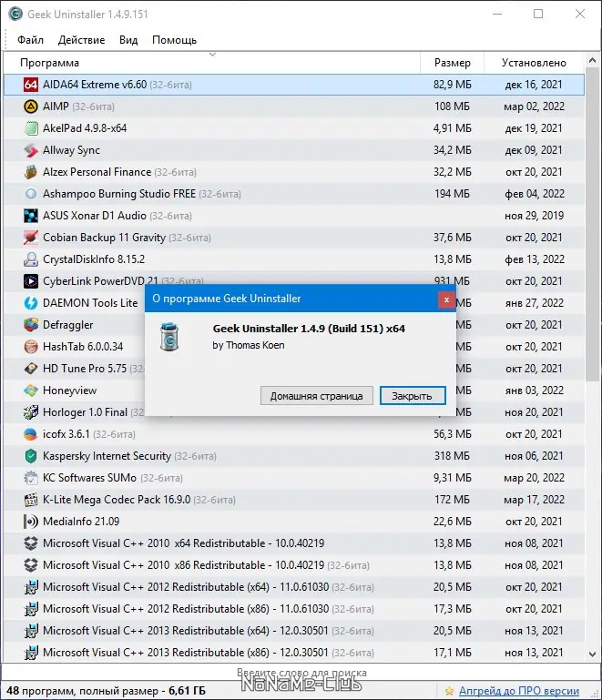Click the by Thomas Koen text

click(x=249, y=345)
